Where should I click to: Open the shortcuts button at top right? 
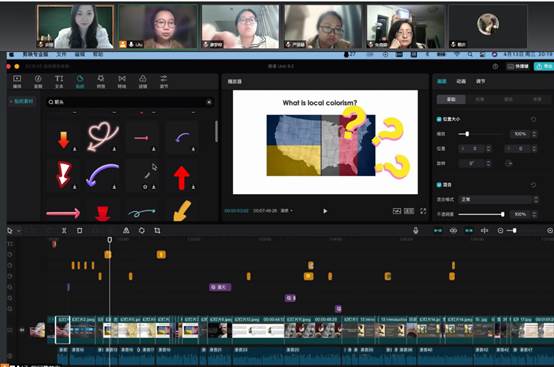[518, 66]
